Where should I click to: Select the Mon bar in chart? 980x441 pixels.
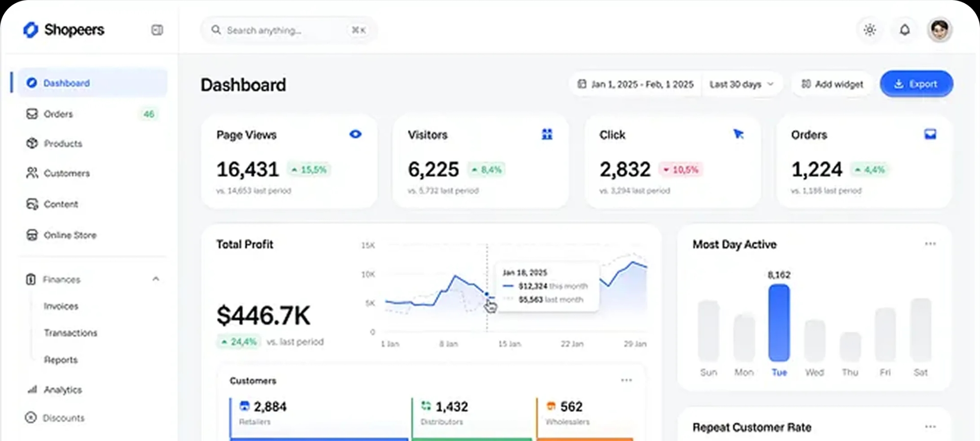point(744,338)
